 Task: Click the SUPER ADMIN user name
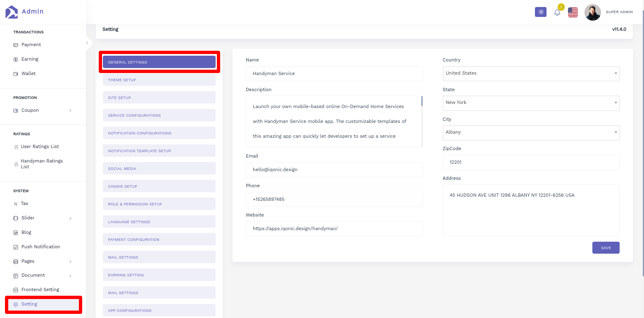point(619,12)
